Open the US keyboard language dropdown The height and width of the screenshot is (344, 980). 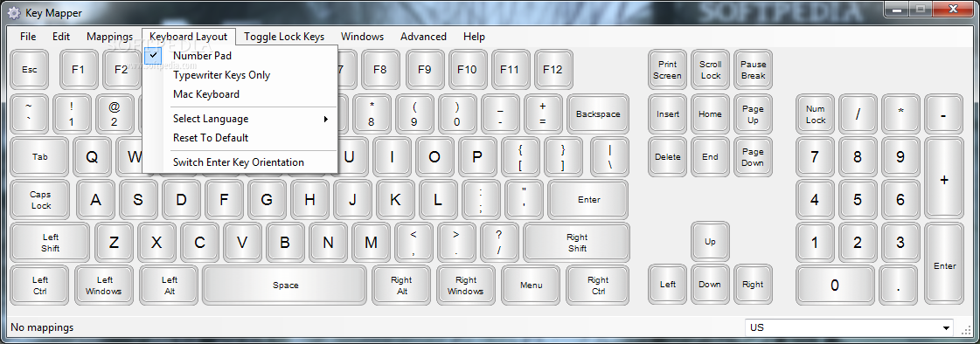click(850, 327)
